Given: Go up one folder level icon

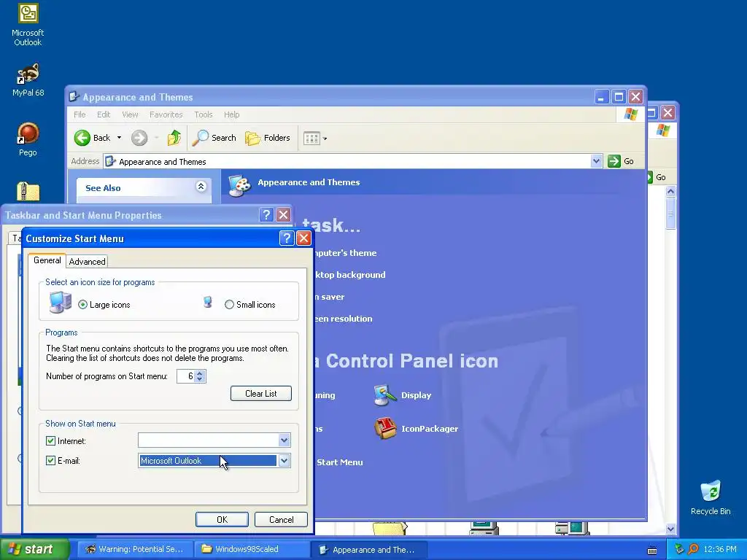Looking at the screenshot, I should pos(174,138).
